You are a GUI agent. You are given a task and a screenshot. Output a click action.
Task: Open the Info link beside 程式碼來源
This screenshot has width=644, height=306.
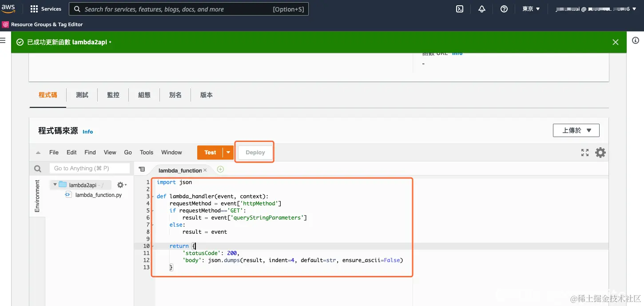88,132
